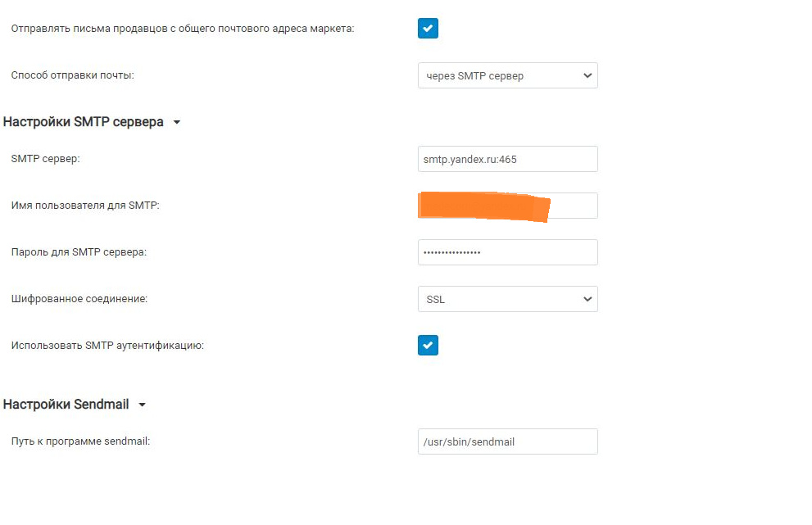This screenshot has width=812, height=525.
Task: Open the mail sending method dropdown
Action: [507, 75]
